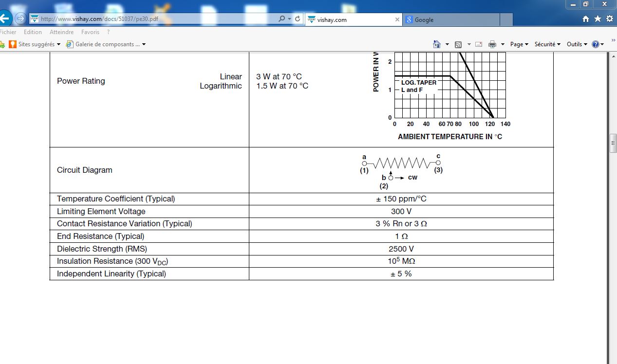Click '± 150 ppm/°C' value cell

[401, 199]
